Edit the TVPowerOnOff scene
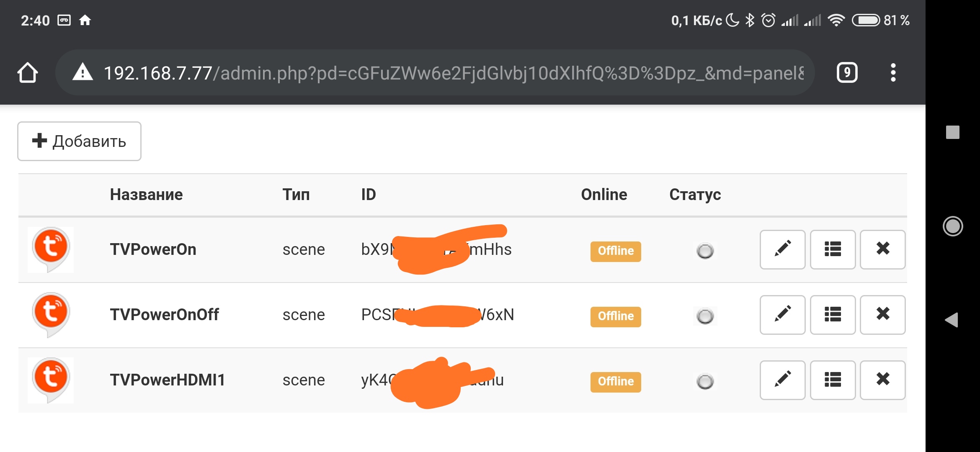The width and height of the screenshot is (980, 452). [782, 315]
